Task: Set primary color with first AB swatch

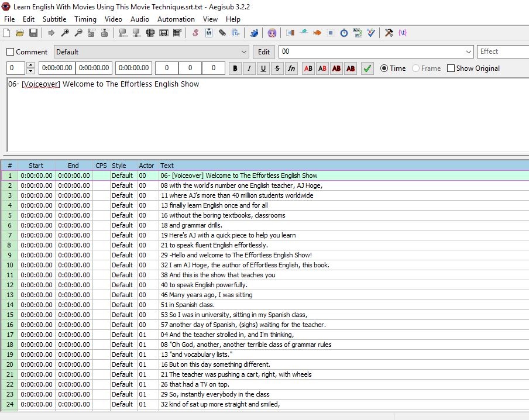Action: coord(308,68)
